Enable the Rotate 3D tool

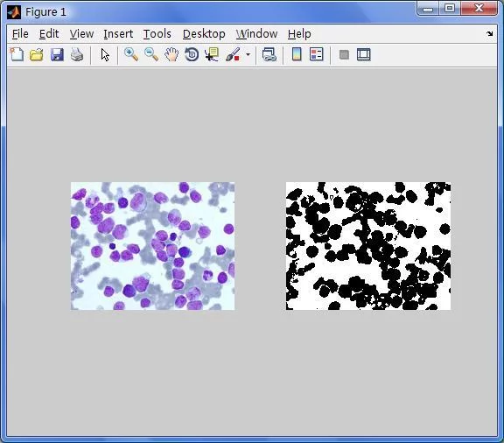tap(192, 54)
